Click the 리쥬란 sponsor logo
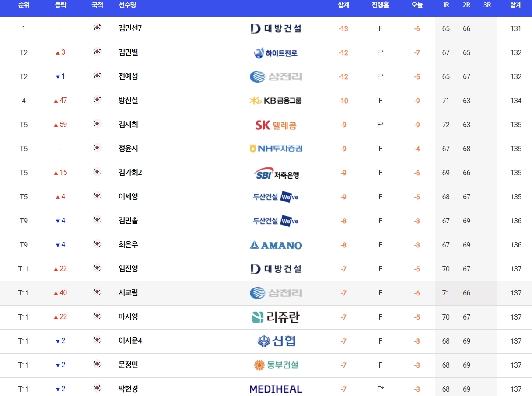532x396 pixels. coord(276,317)
